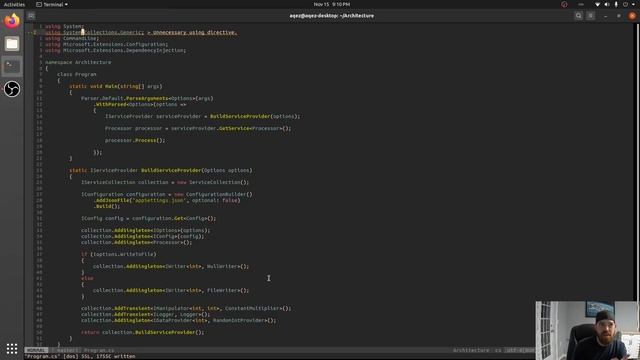Click the microphone indicator in the top bar
Screen dimensions: 640x360
point(616,4)
